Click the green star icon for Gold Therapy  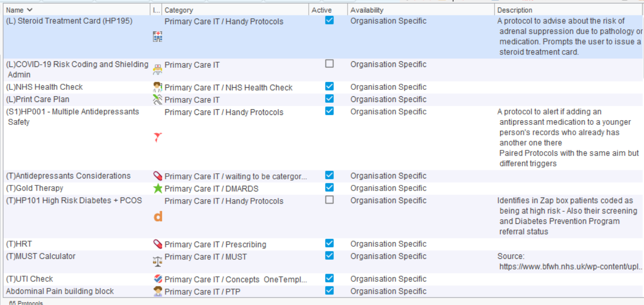coord(158,189)
